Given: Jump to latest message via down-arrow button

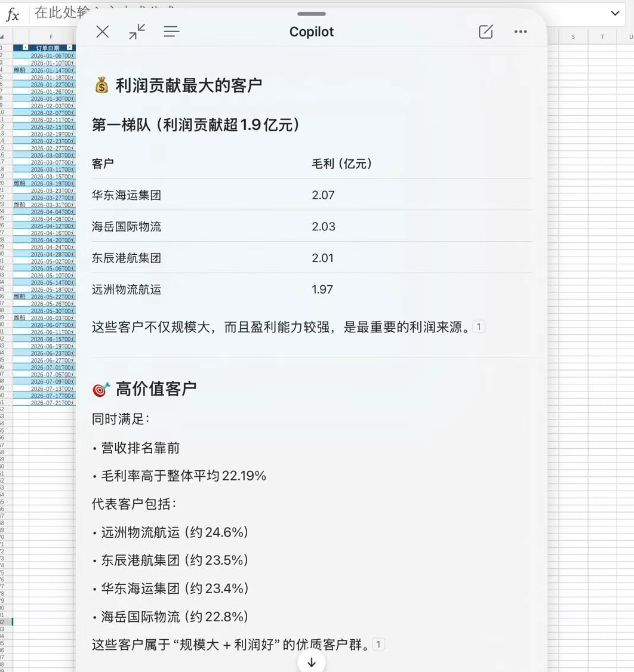Looking at the screenshot, I should (312, 662).
